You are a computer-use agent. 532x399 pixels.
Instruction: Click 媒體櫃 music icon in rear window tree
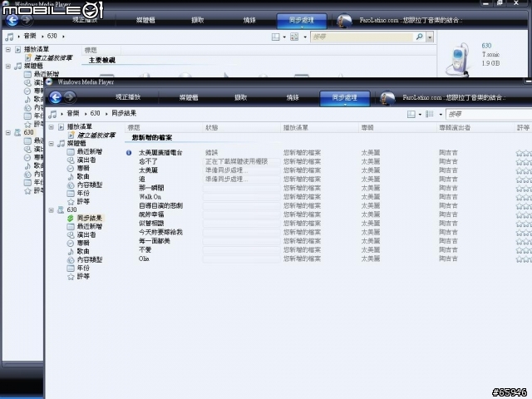click(x=17, y=66)
